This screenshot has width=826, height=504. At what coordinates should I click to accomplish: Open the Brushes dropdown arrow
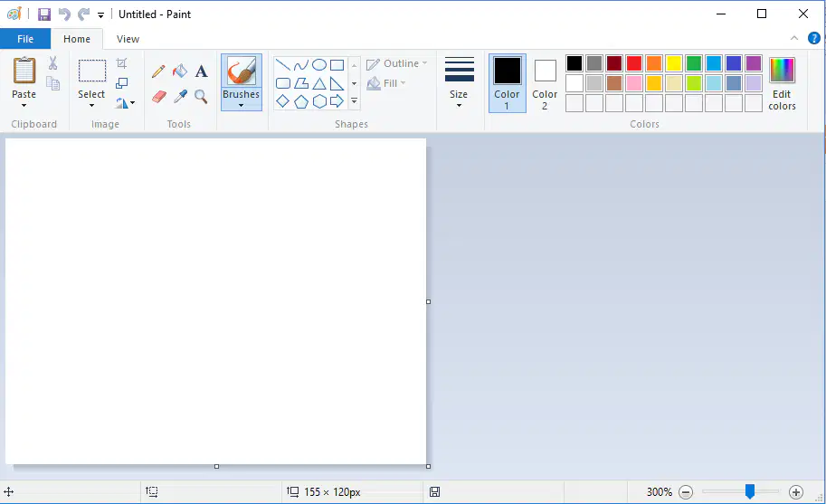pos(242,105)
